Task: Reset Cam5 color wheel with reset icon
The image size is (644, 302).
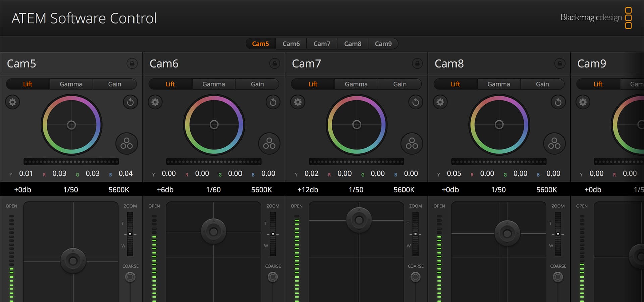Action: [130, 102]
